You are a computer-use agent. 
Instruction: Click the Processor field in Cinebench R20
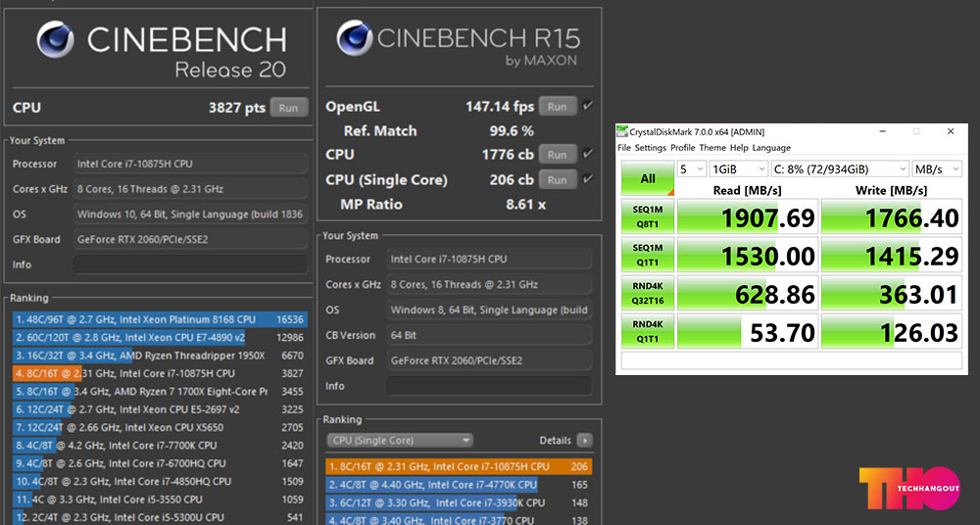point(190,164)
